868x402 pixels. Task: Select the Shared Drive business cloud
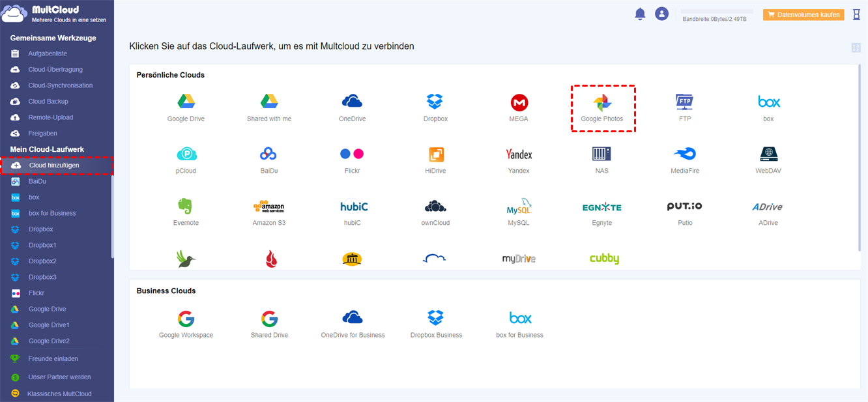click(x=269, y=319)
